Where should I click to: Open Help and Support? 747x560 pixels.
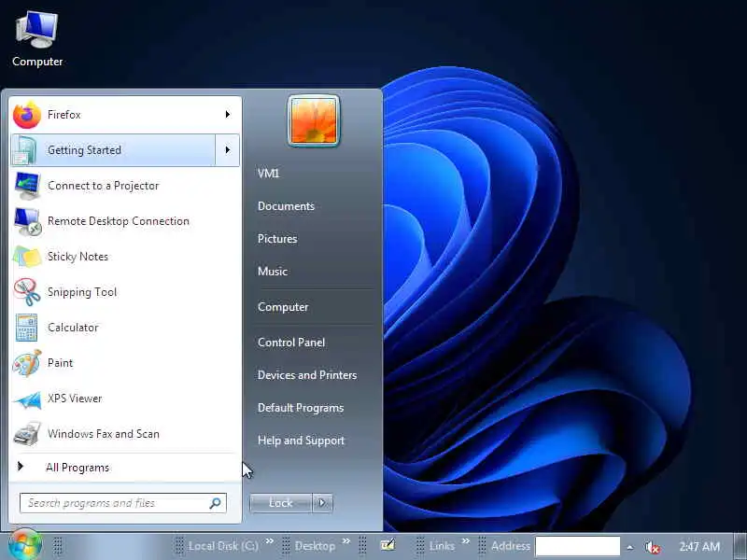(301, 441)
